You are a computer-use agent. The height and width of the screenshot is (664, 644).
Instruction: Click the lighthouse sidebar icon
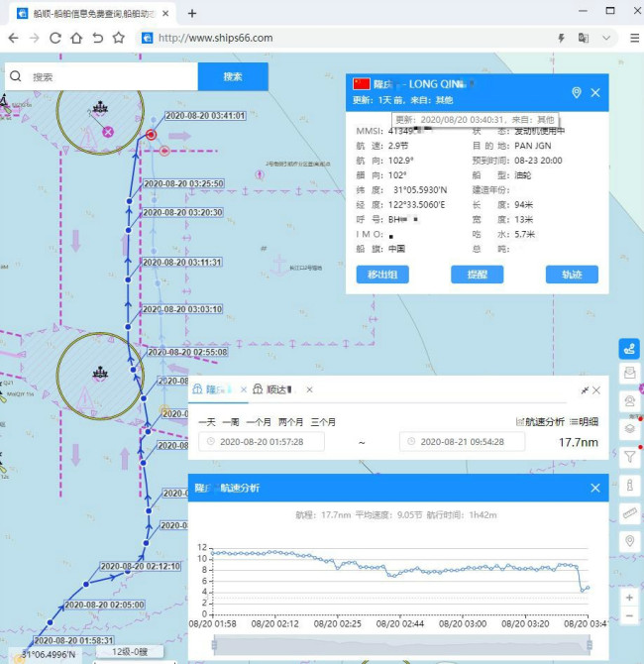(x=629, y=485)
